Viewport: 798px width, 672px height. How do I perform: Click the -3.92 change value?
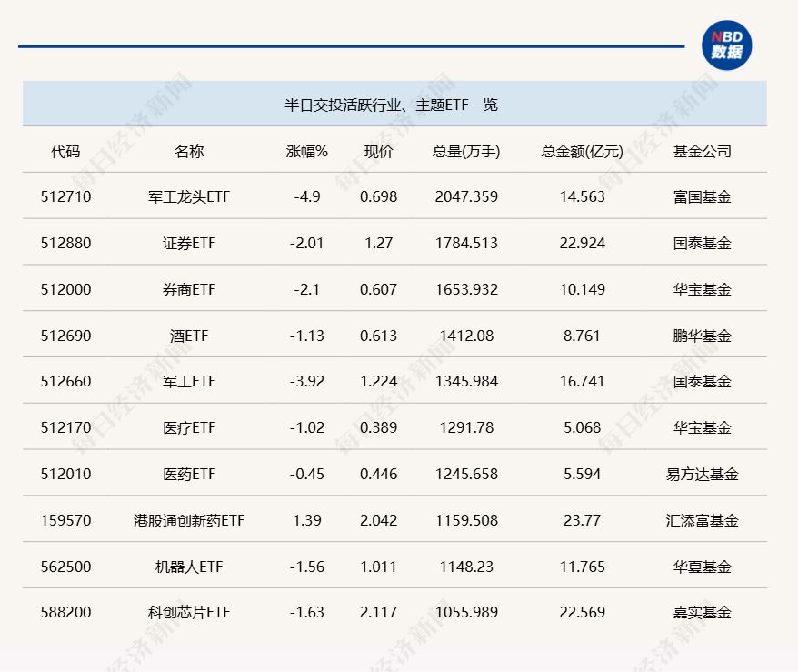(307, 381)
